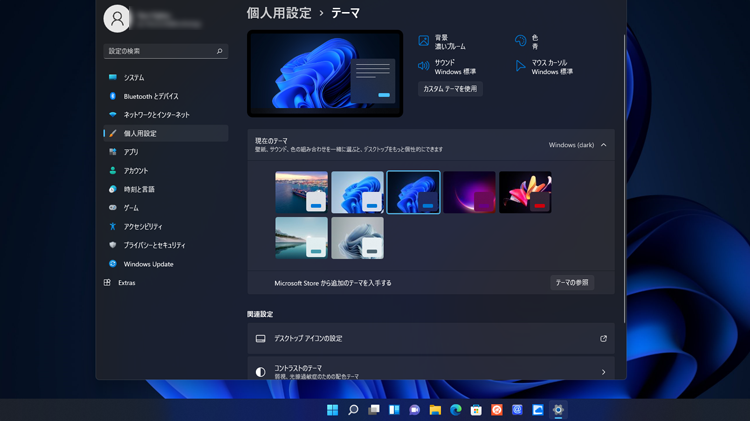
Task: Open File Explorer from the taskbar
Action: point(435,410)
